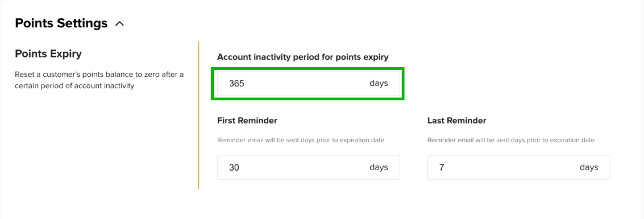Click the First Reminder label

(x=247, y=120)
